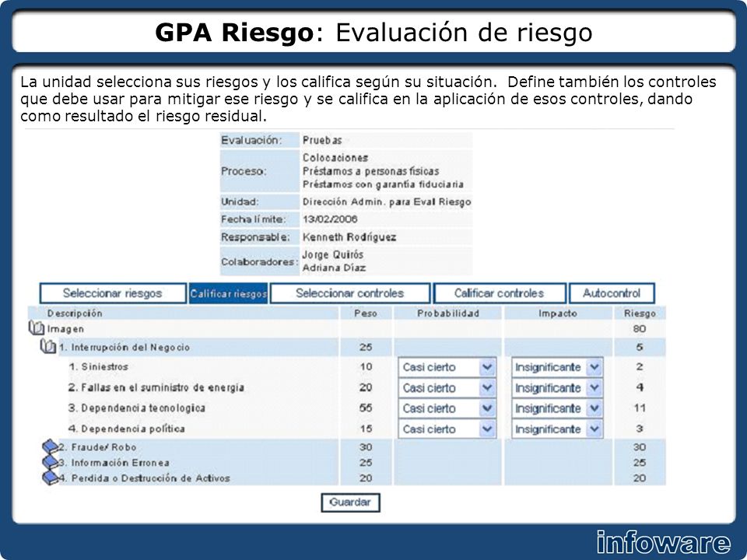Collapse the Imagen open book icon
The image size is (747, 560).
point(37,328)
